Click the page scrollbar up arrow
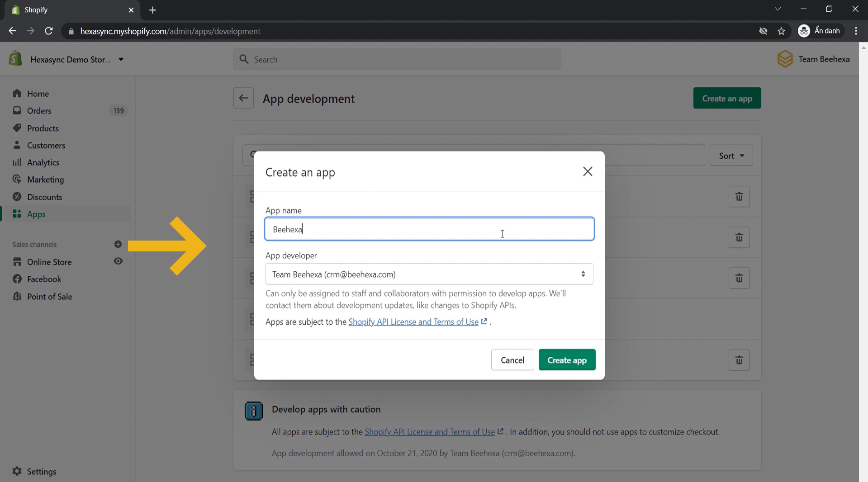Screen dimensions: 868x482 [x=863, y=47]
